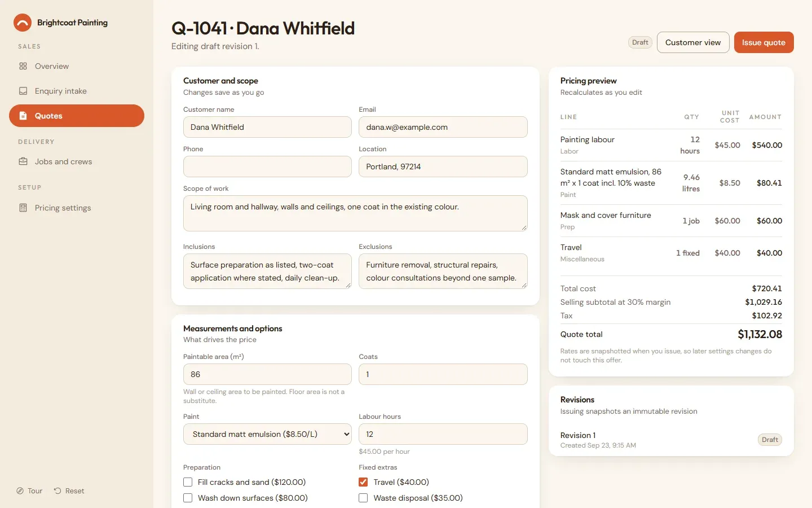
Task: Click the Labour hours field
Action: tap(443, 434)
